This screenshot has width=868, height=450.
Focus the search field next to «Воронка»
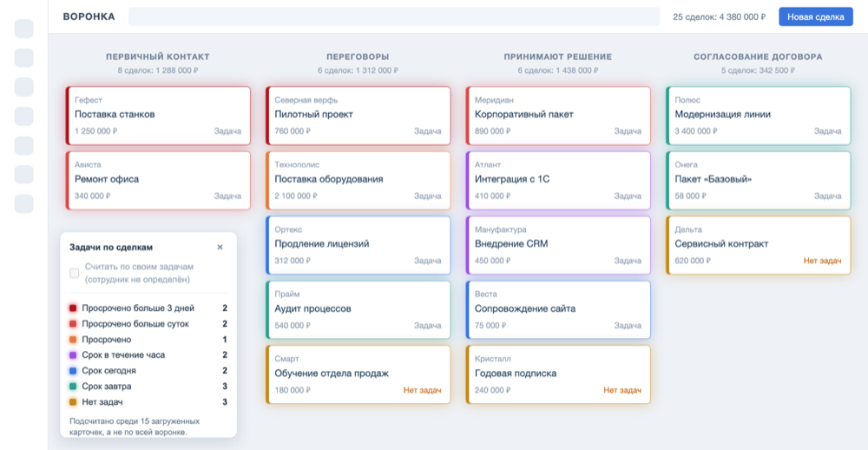coord(394,17)
